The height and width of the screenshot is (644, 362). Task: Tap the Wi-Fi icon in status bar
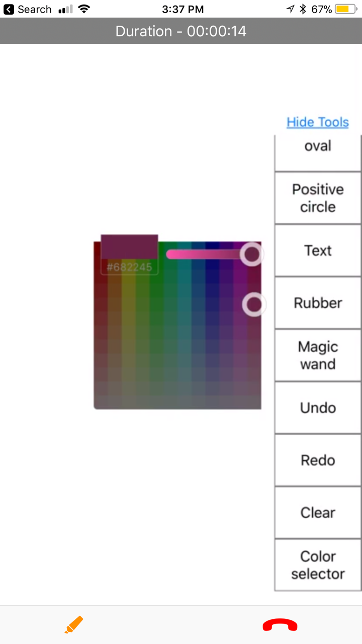point(84,9)
